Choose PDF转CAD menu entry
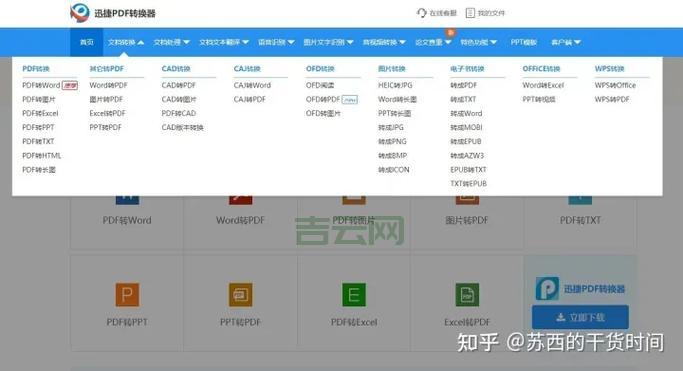 179,113
